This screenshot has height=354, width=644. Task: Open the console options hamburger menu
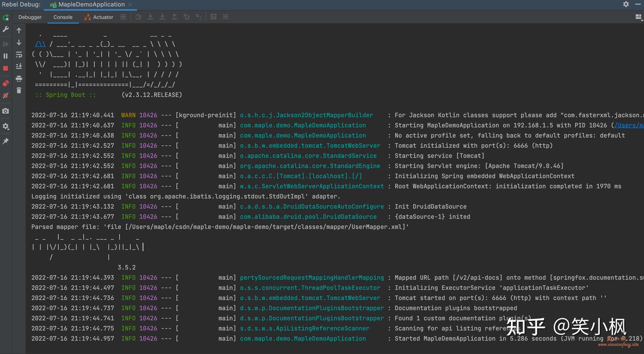123,17
